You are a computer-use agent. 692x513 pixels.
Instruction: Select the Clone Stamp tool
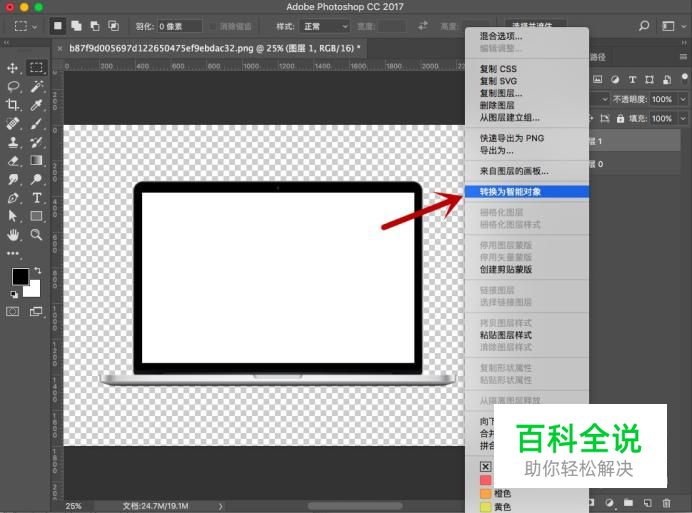12,142
